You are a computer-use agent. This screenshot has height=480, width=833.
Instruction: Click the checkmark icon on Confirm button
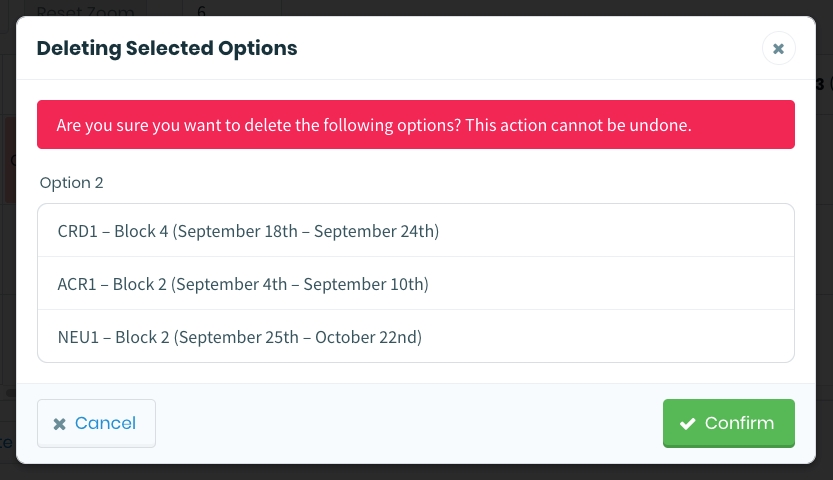click(687, 424)
